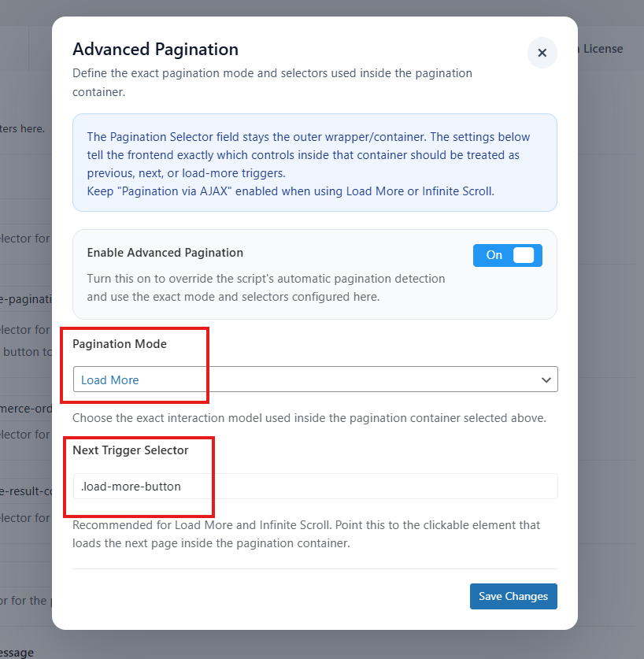
Task: Click into the Next Trigger Selector field
Action: [x=315, y=487]
